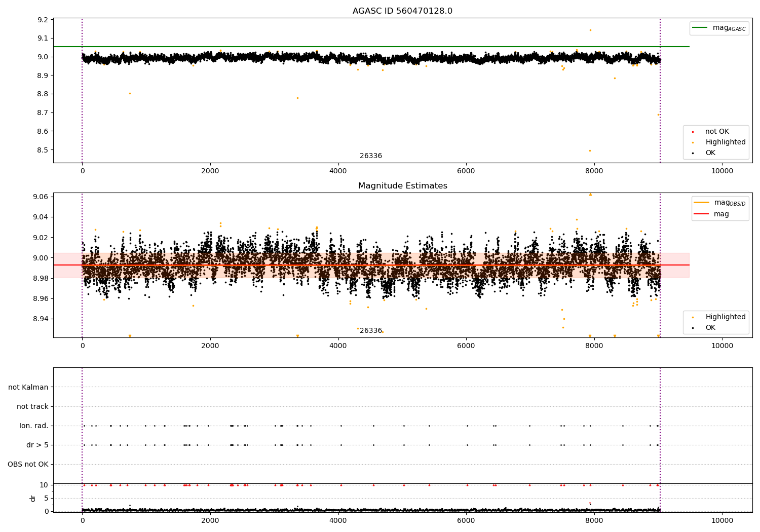760x532 pixels.
Task: Click the 6000 x-axis tick of bottom plot
Action: point(466,521)
